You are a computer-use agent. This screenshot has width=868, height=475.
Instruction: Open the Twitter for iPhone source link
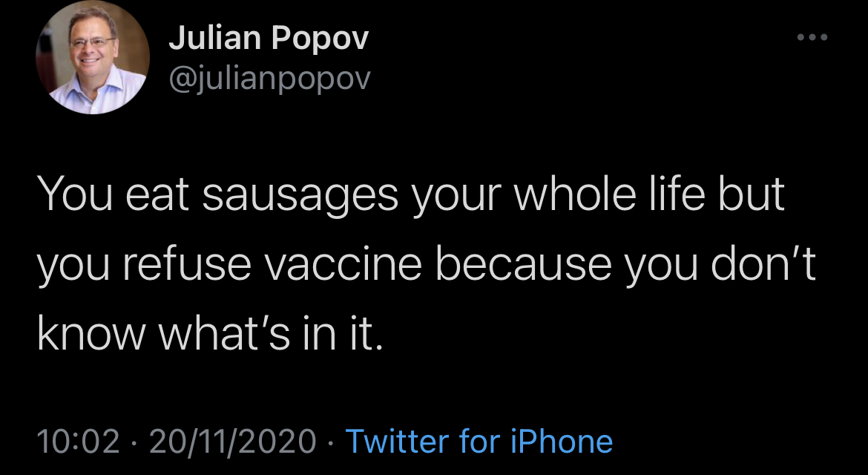point(479,442)
